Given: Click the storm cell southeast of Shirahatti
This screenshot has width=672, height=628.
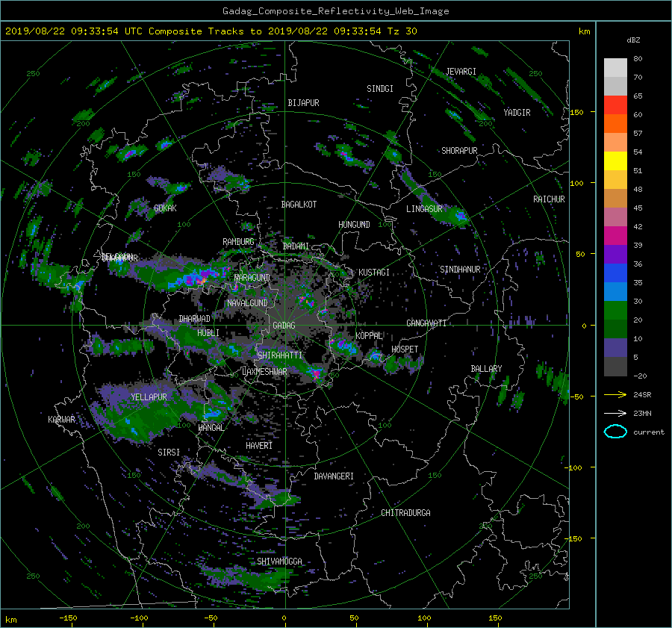Looking at the screenshot, I should pos(317,373).
